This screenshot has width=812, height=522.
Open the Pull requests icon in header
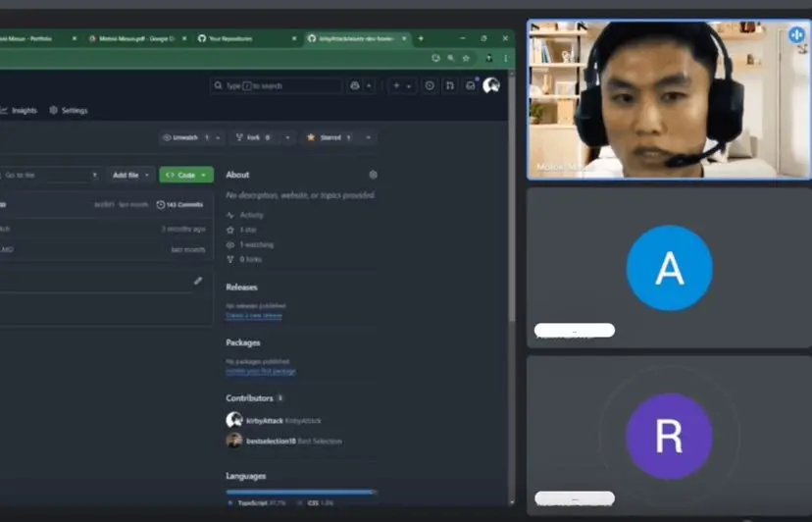(449, 86)
